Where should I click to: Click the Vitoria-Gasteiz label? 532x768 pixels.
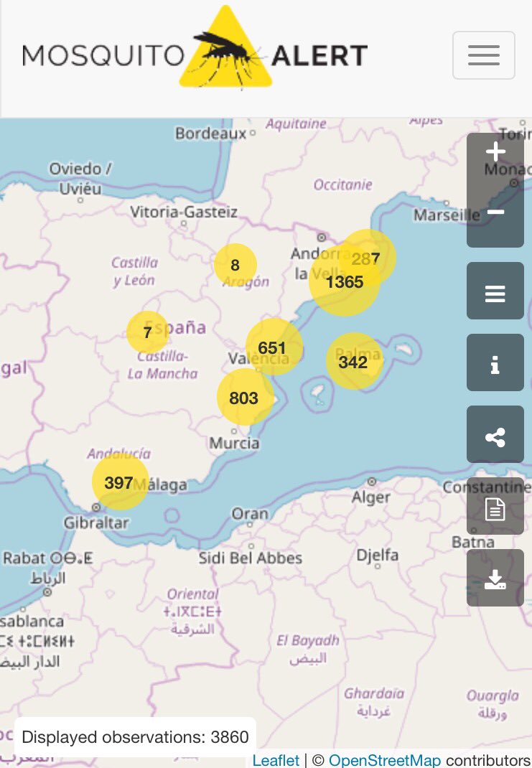tap(184, 212)
